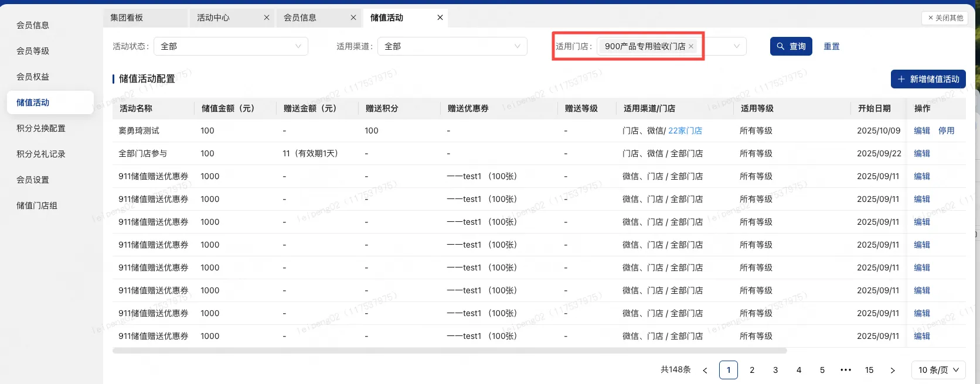Click the 2025/09/22 date cell
The image size is (980, 384).
[879, 153]
